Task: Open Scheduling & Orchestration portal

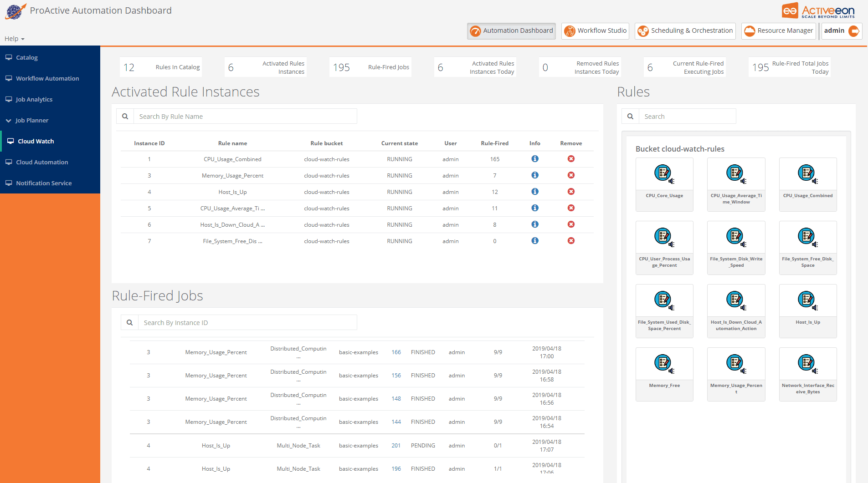Action: coord(685,31)
